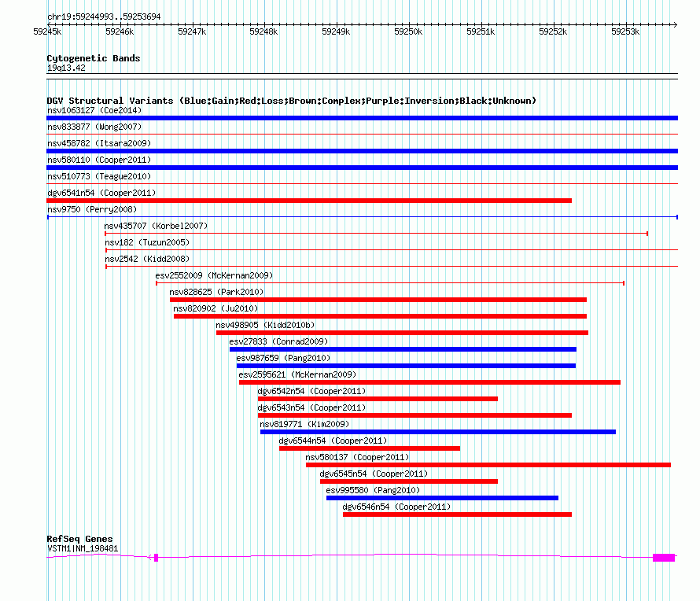Image resolution: width=700 pixels, height=601 pixels.
Task: Click the dgv6543n54 (Cooper2011) label
Action: coord(311,407)
